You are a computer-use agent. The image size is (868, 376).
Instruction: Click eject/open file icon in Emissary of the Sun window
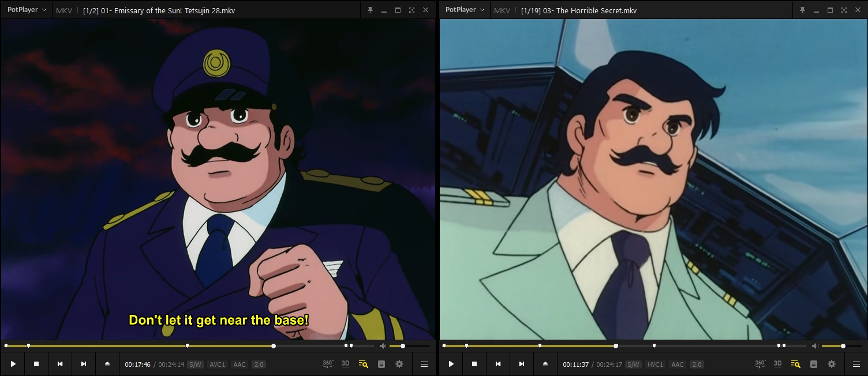tap(107, 364)
